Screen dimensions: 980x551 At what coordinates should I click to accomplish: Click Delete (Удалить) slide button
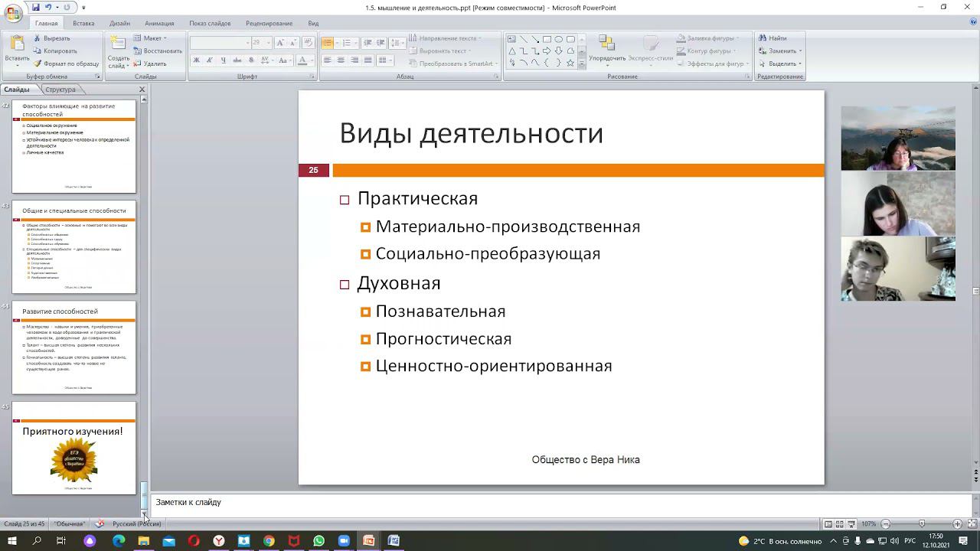pos(150,64)
